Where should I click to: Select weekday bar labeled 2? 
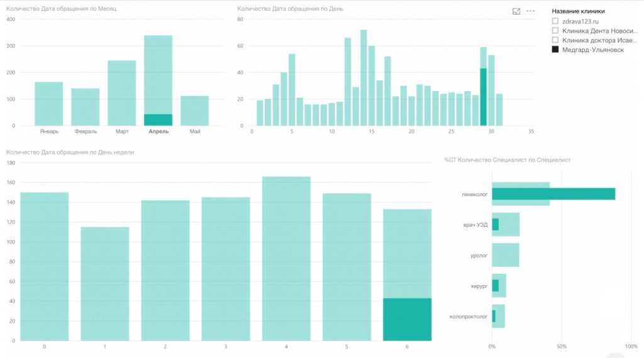pyautogui.click(x=165, y=271)
